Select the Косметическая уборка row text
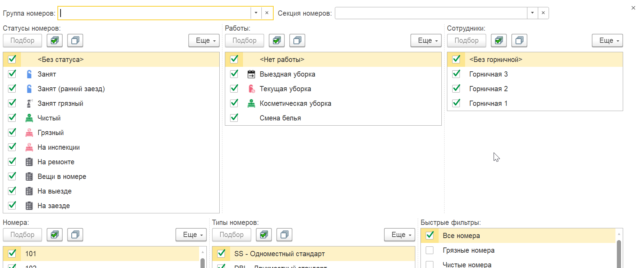 tap(296, 103)
